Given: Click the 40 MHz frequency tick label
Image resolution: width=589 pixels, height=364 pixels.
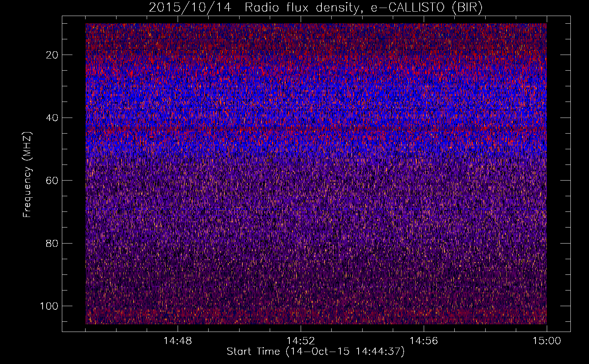Looking at the screenshot, I should click(x=52, y=118).
